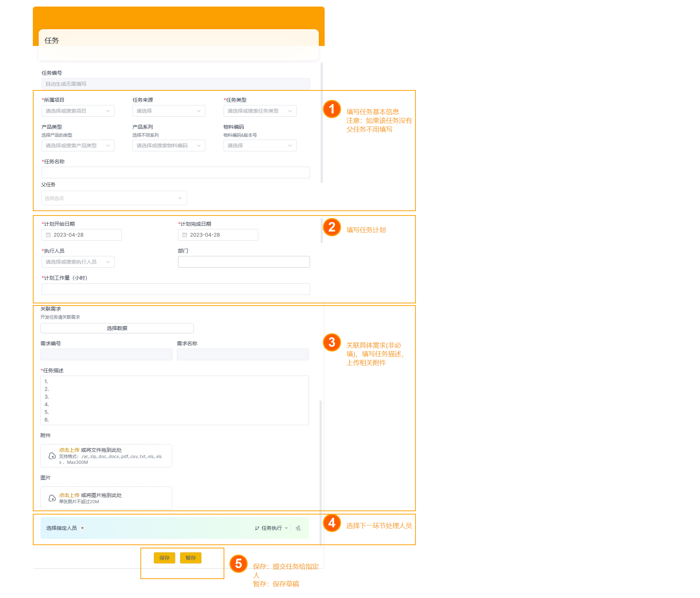This screenshot has width=700, height=598.
Task: Click the 需求编号 field
Action: point(106,354)
